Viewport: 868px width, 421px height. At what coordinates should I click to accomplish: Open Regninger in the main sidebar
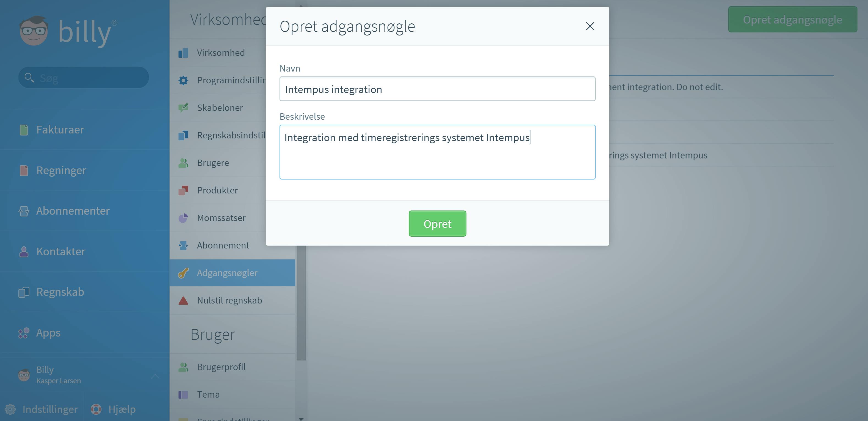tap(85, 170)
